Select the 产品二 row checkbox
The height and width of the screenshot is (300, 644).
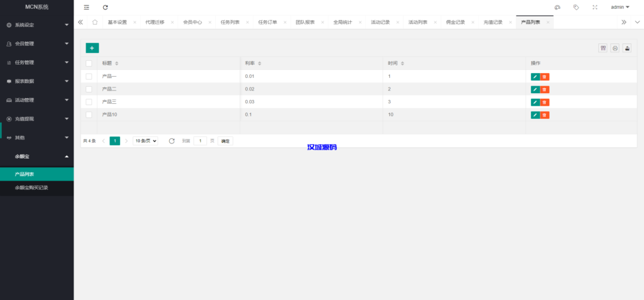point(89,89)
